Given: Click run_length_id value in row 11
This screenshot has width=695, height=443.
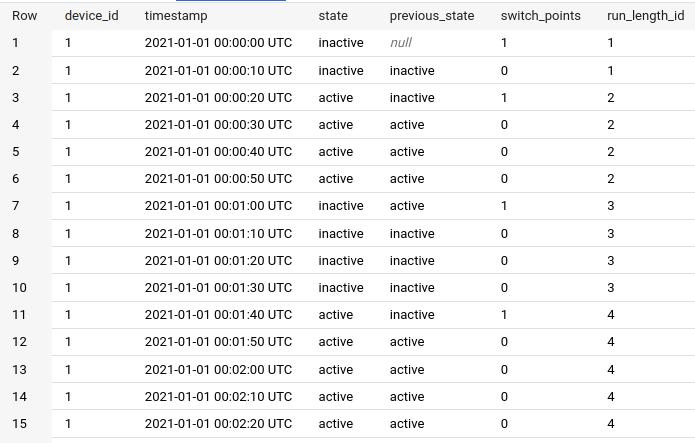Looking at the screenshot, I should click(x=611, y=315).
